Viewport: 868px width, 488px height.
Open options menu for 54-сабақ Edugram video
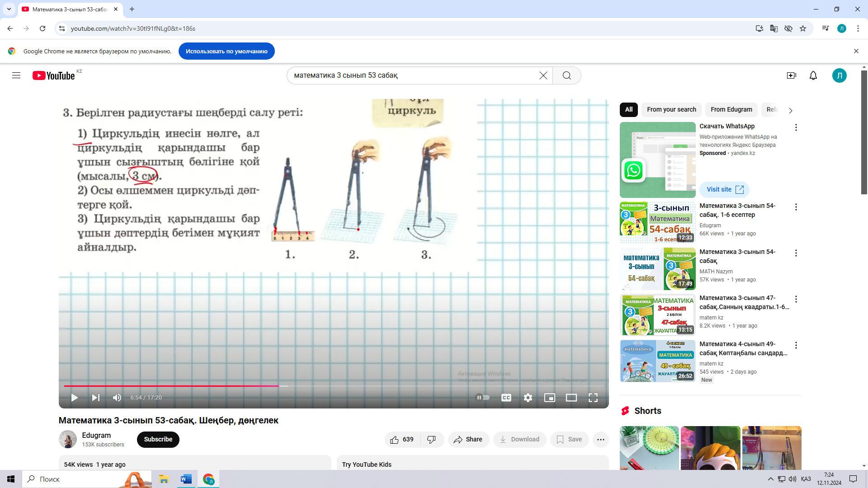coord(796,207)
